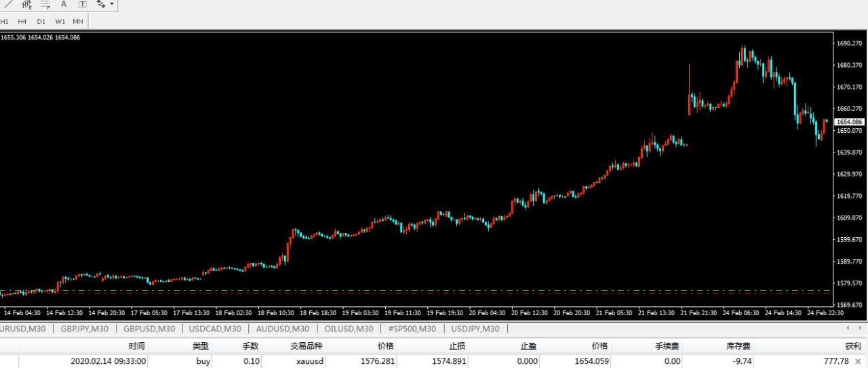Open the AUDUSD,M30 chart tab
Viewport: 868px width, 368px height.
(x=281, y=329)
